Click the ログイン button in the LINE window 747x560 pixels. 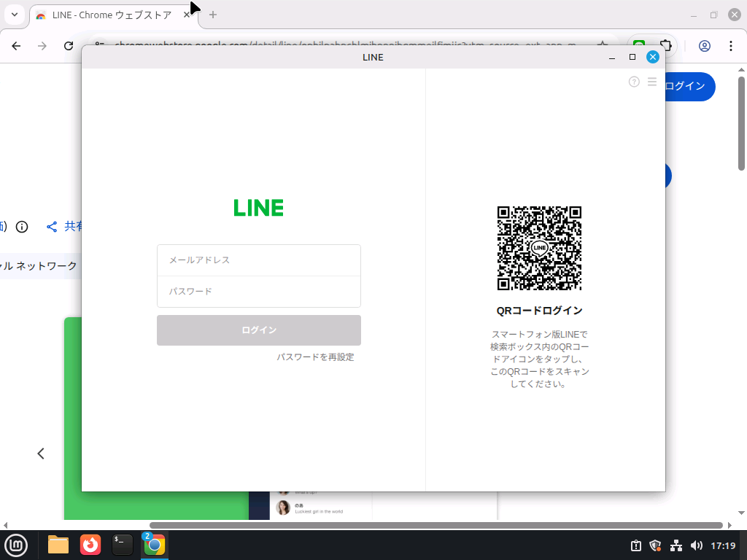coord(258,330)
